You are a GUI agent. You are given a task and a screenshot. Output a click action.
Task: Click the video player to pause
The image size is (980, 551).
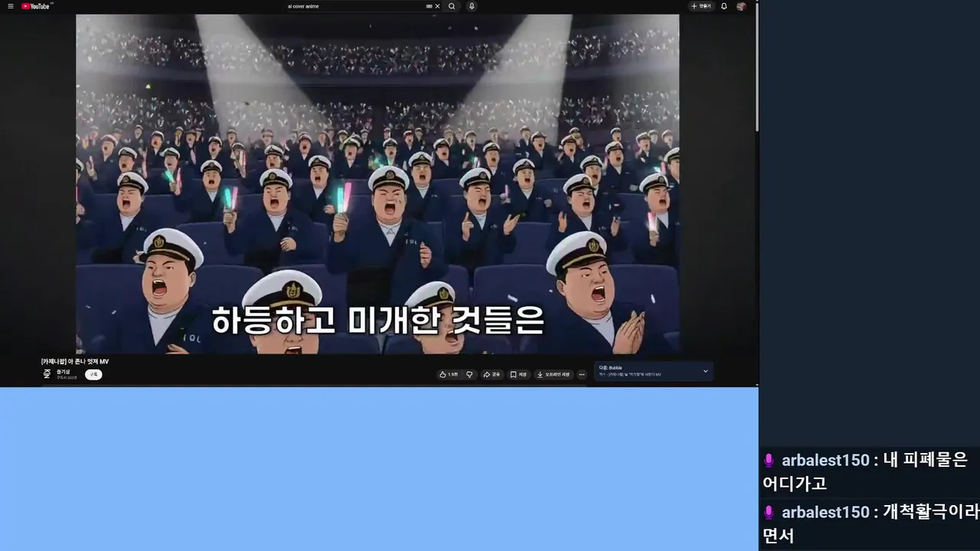[377, 184]
